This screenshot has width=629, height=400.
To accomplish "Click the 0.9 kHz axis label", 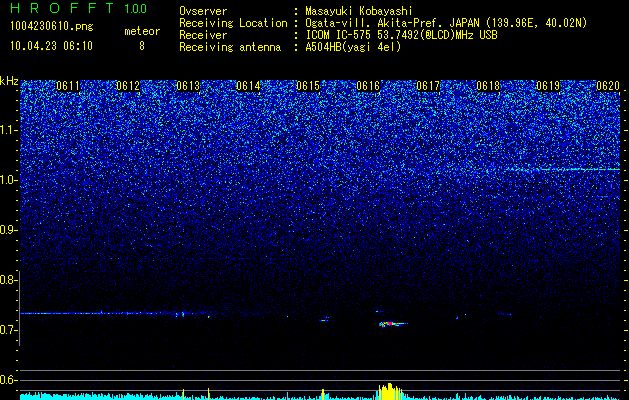I will (7, 230).
